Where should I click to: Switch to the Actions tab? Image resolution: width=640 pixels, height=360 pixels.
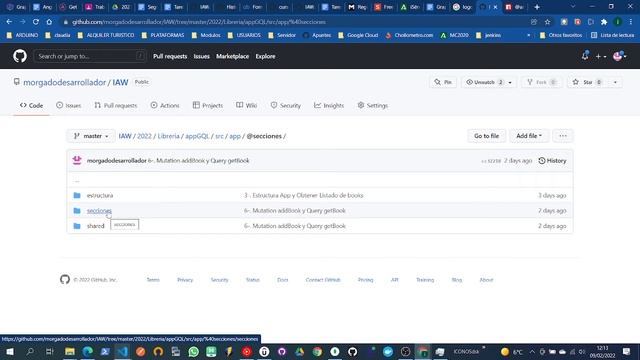point(165,105)
